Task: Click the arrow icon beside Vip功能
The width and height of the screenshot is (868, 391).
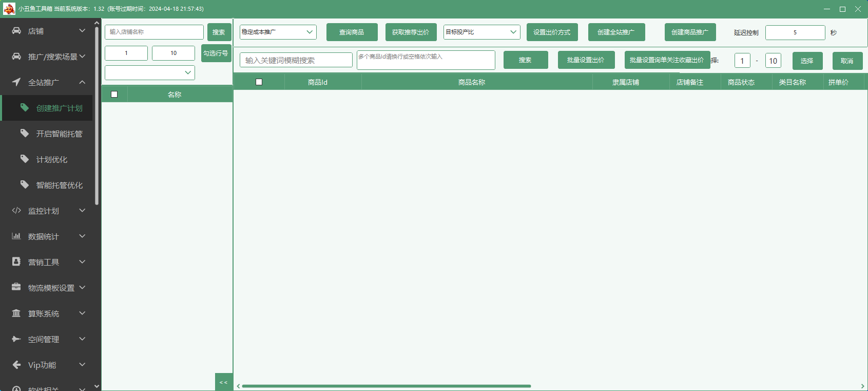Action: tap(16, 365)
